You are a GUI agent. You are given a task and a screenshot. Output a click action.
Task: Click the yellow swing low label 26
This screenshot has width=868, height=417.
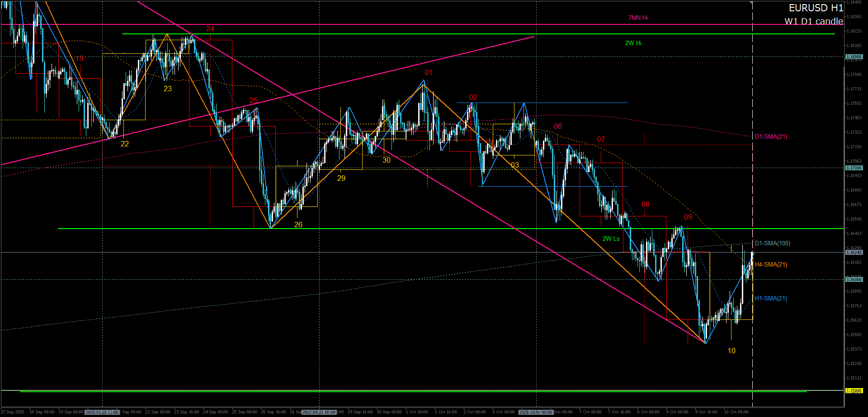(x=298, y=225)
